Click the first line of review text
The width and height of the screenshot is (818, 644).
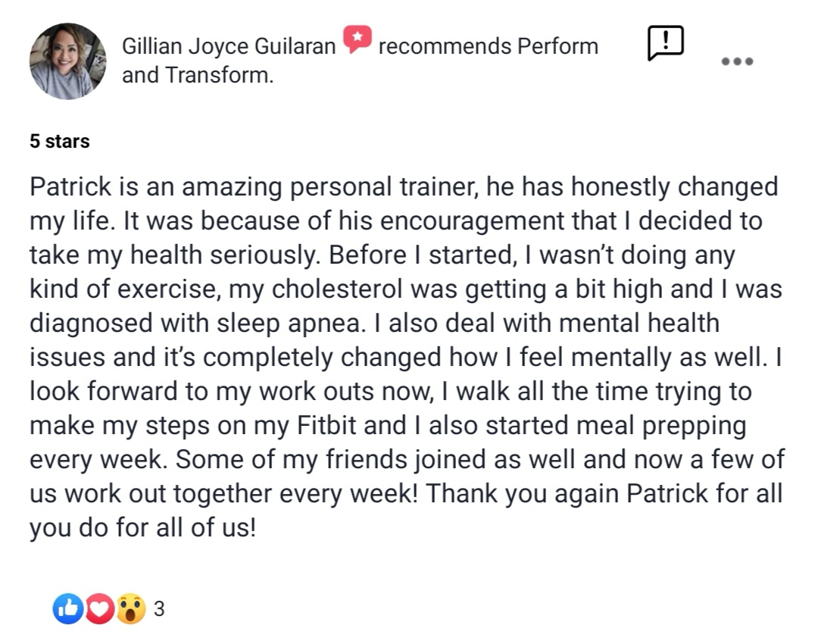[x=404, y=187]
